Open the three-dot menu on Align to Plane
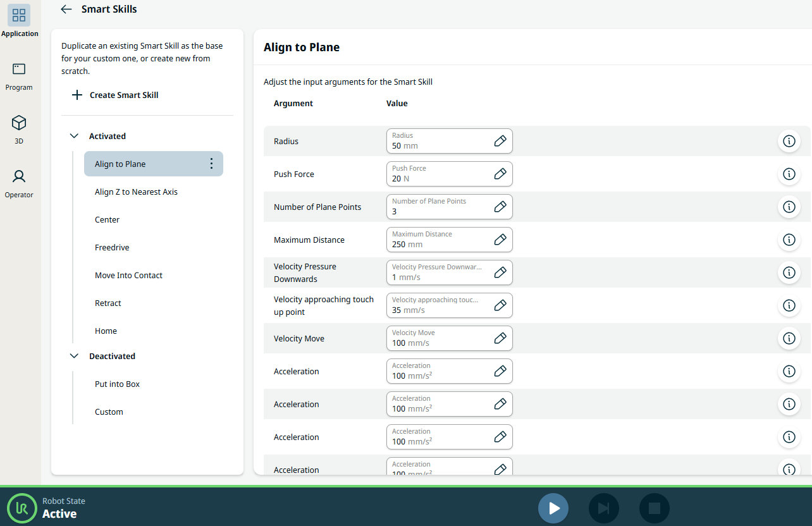Image resolution: width=812 pixels, height=526 pixels. [x=211, y=164]
